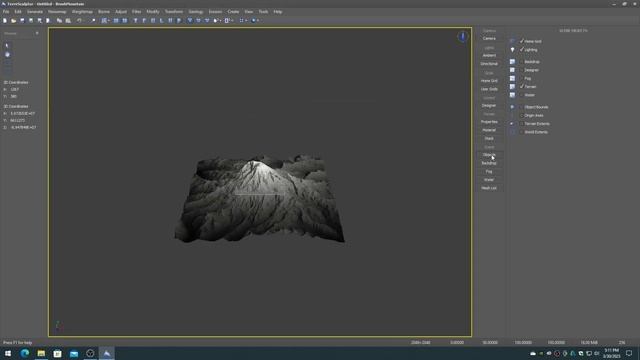Select the pointer tool in left panel
The width and height of the screenshot is (640, 360).
(7, 46)
